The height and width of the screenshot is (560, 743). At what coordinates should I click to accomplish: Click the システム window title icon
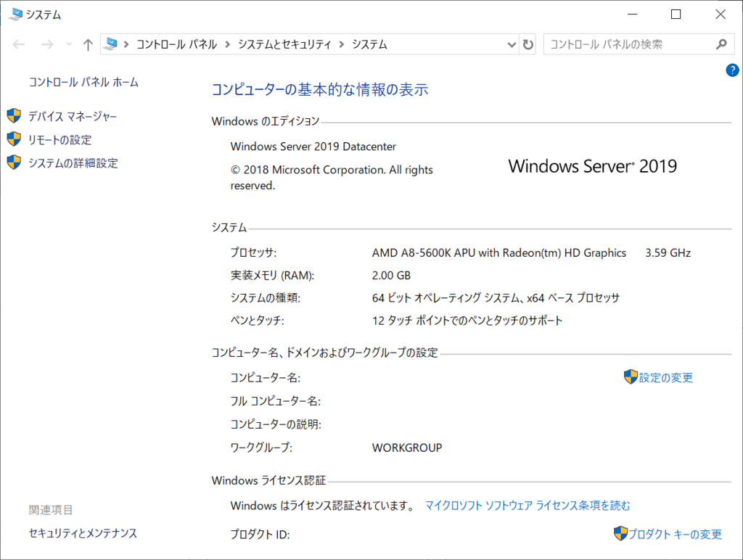click(15, 15)
